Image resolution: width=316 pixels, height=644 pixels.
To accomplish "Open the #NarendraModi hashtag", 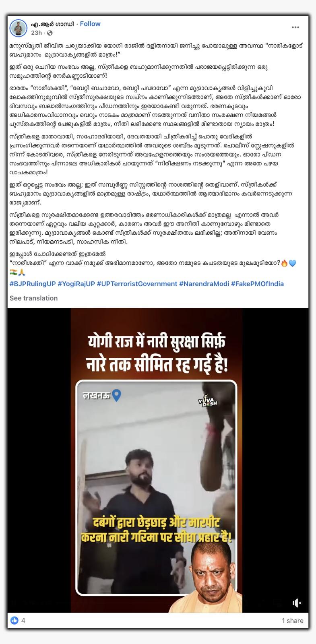I will point(204,284).
